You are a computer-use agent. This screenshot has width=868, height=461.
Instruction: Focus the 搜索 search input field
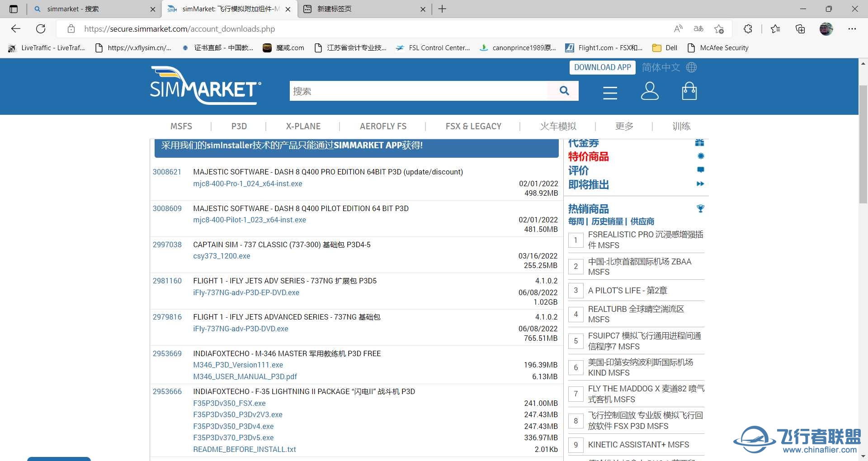click(419, 91)
